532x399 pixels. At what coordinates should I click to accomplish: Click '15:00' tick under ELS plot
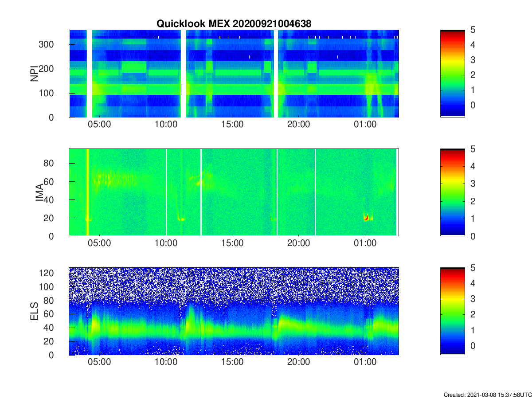pos(232,363)
